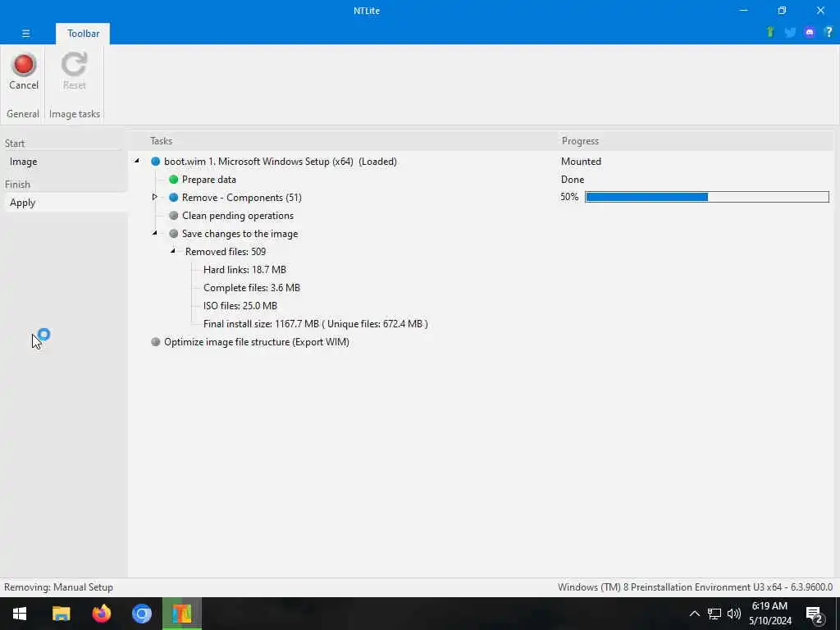Click the Progress column header
The height and width of the screenshot is (630, 840).
pos(580,141)
